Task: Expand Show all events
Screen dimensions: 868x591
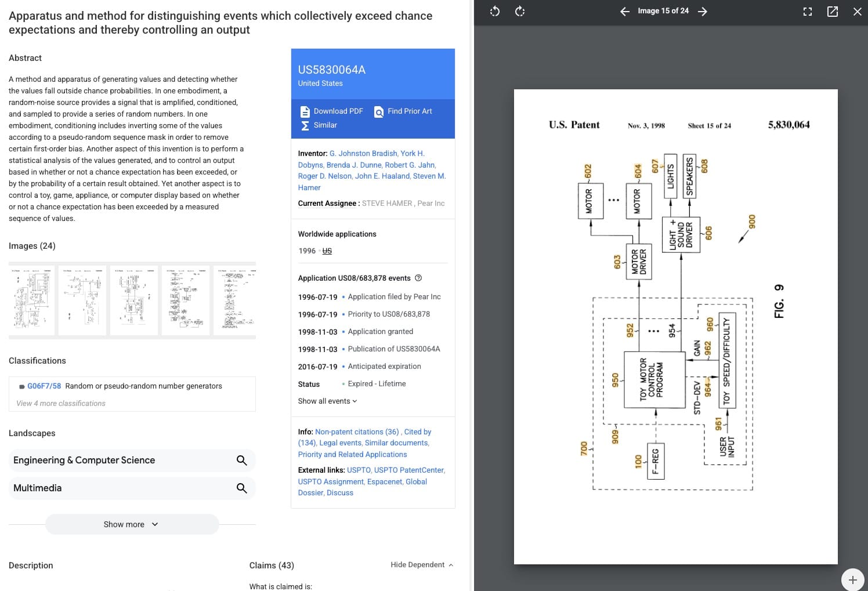Action: (x=327, y=401)
